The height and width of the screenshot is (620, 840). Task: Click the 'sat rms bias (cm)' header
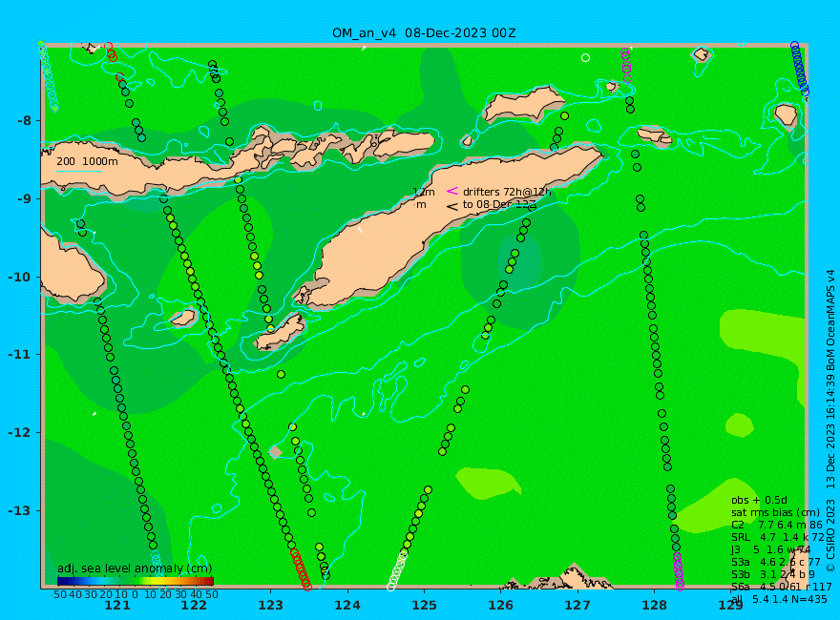pyautogui.click(x=775, y=512)
